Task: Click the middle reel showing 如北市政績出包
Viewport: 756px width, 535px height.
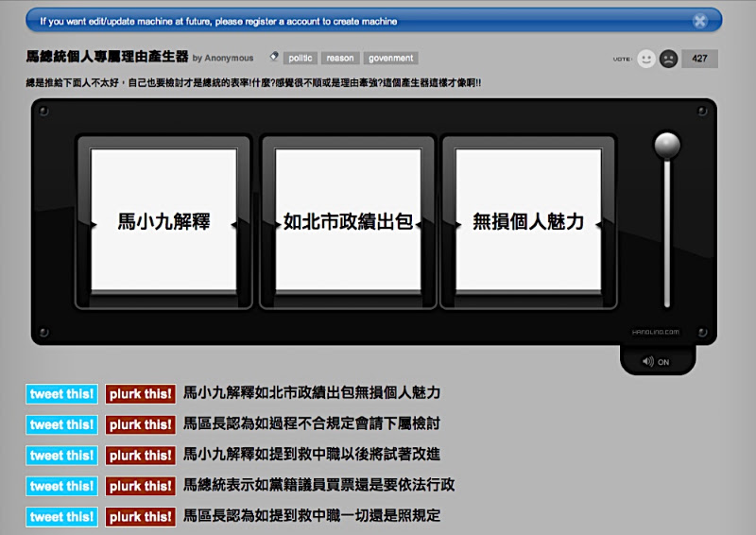Action: [348, 220]
